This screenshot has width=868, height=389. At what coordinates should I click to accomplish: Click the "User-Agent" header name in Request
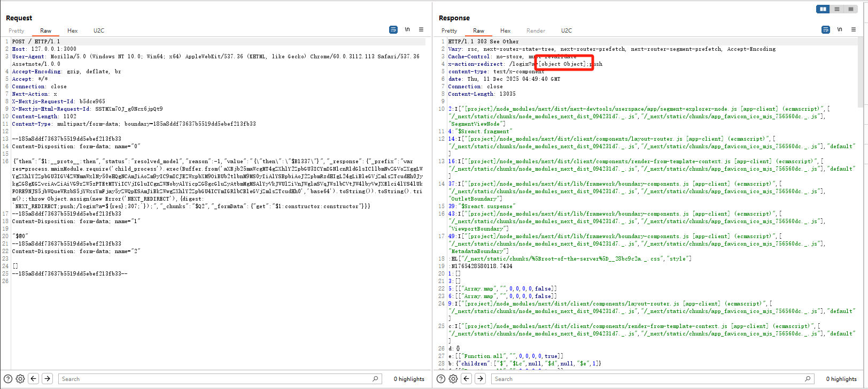[x=28, y=56]
